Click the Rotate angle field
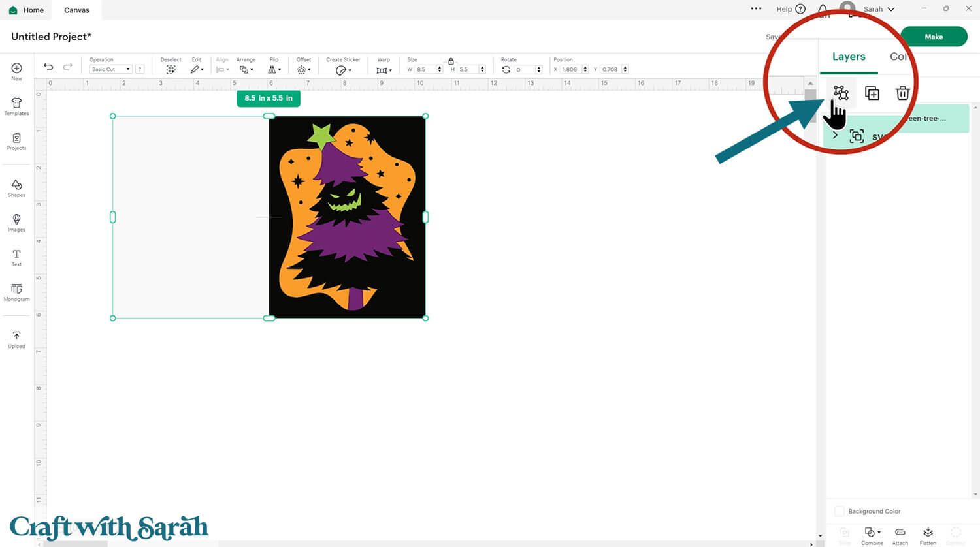 pos(525,69)
